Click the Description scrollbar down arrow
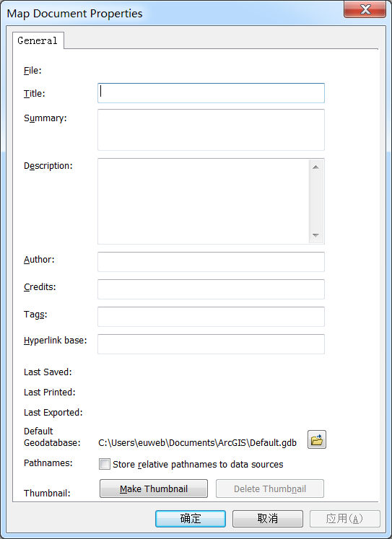This screenshot has height=539, width=392. (x=315, y=235)
